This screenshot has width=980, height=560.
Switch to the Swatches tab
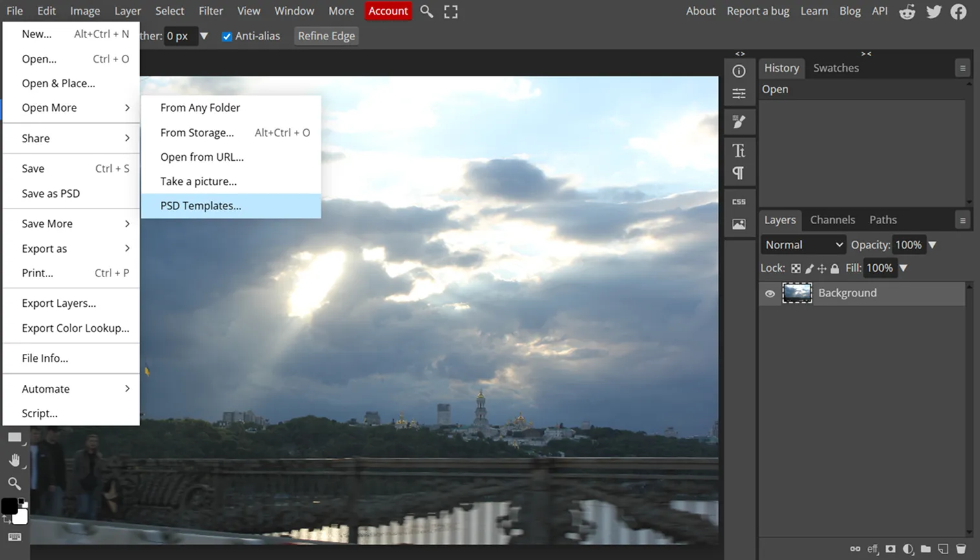(836, 68)
